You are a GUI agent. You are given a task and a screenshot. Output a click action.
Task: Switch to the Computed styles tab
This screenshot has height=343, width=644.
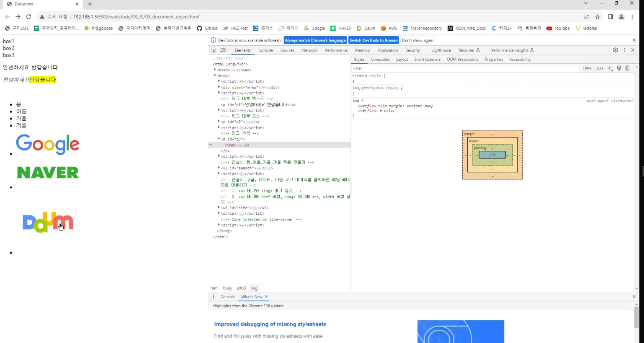click(380, 60)
